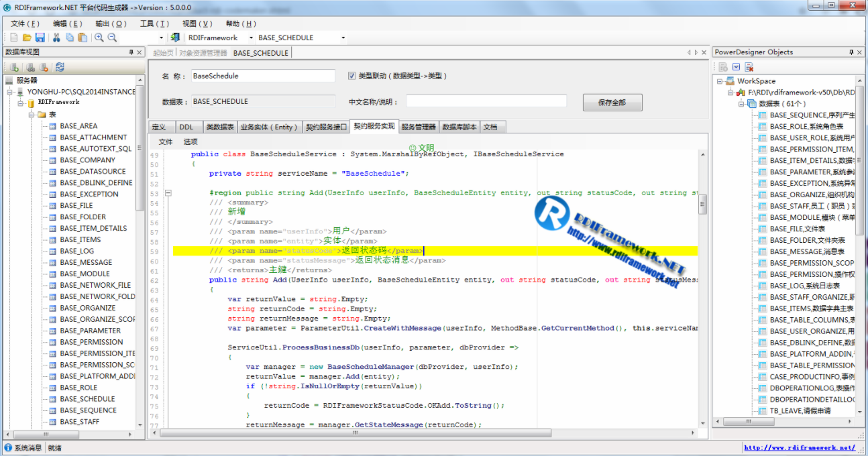Screen dimensions: 868x456
Task: Collapse the F:\RDI\rdiframework-v50 file node
Action: [x=730, y=93]
